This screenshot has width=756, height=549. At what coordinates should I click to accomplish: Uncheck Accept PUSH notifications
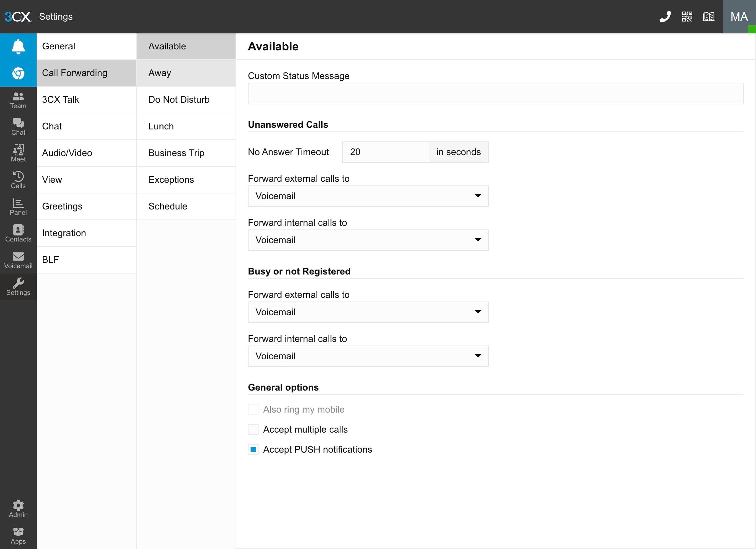[x=253, y=450]
